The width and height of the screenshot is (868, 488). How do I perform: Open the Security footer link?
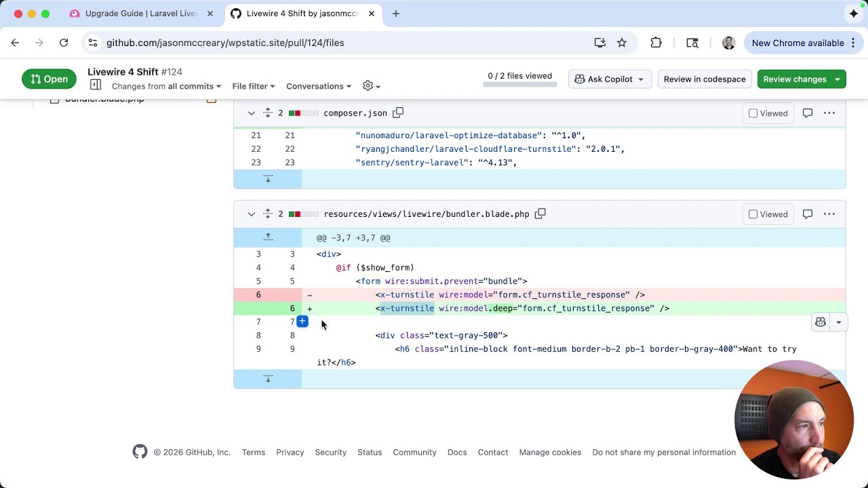[331, 452]
